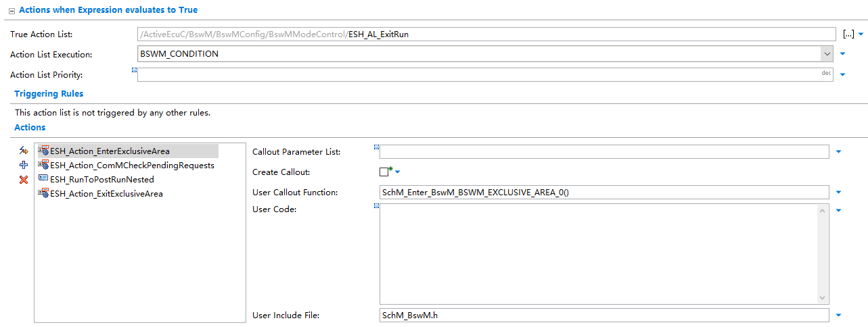This screenshot has height=327, width=868.
Task: Click the True Action List reference field
Action: pyautogui.click(x=486, y=34)
